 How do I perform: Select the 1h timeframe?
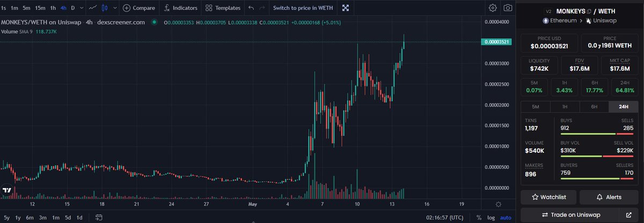pos(53,8)
